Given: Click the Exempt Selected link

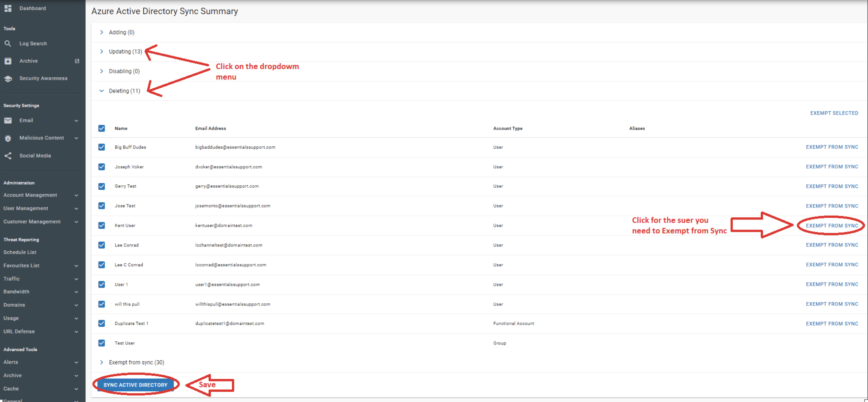Looking at the screenshot, I should 834,113.
